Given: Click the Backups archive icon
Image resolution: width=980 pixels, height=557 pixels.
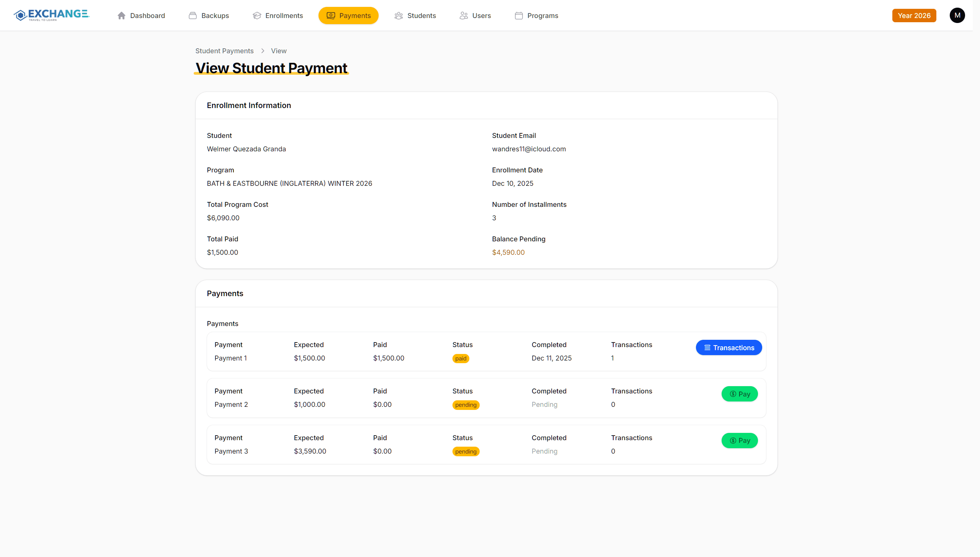Looking at the screenshot, I should (193, 16).
